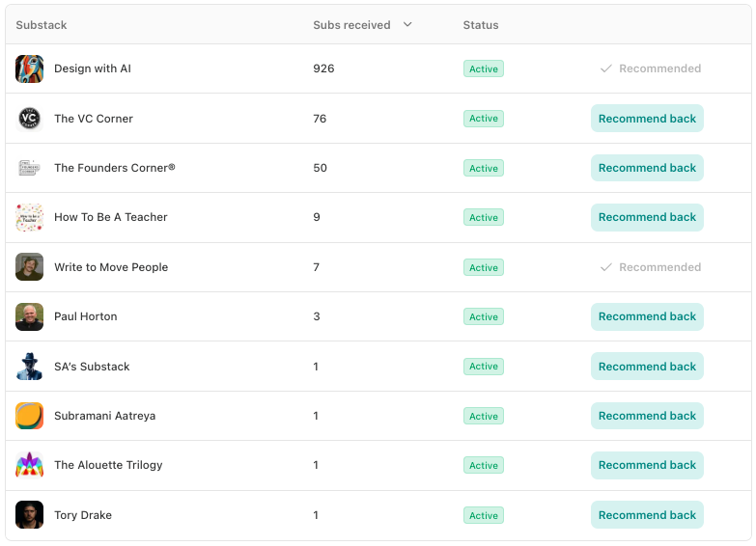Select the How To Be A Teacher avatar

click(x=30, y=217)
